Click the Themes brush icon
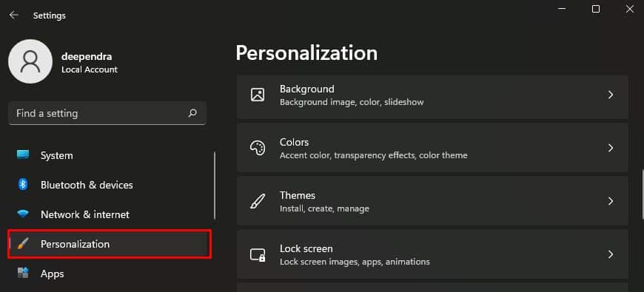Image resolution: width=644 pixels, height=292 pixels. 258,201
